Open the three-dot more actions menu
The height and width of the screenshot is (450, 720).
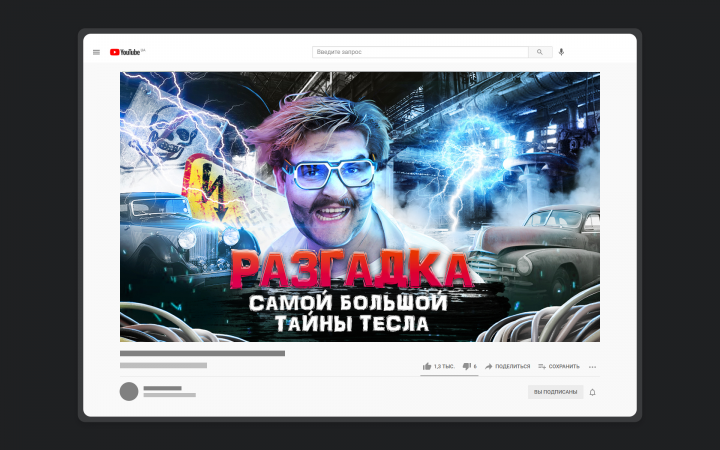(x=592, y=367)
